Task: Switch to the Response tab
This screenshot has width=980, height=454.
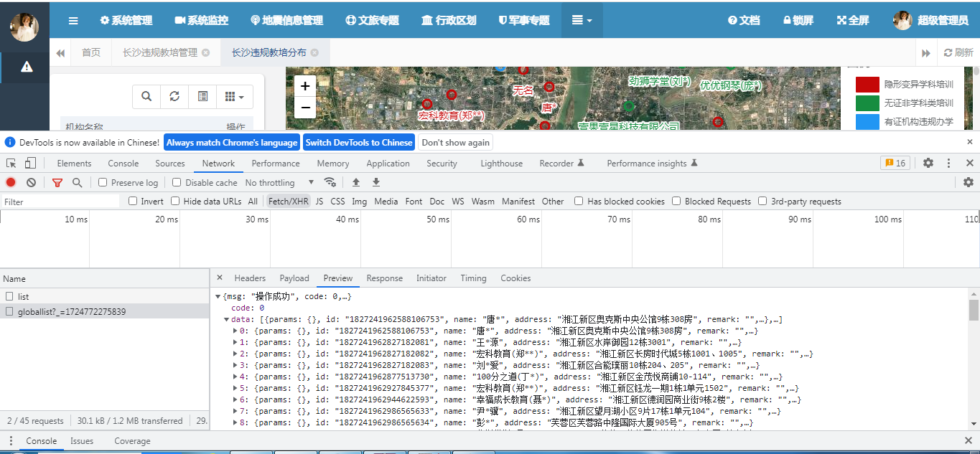Action: click(384, 278)
